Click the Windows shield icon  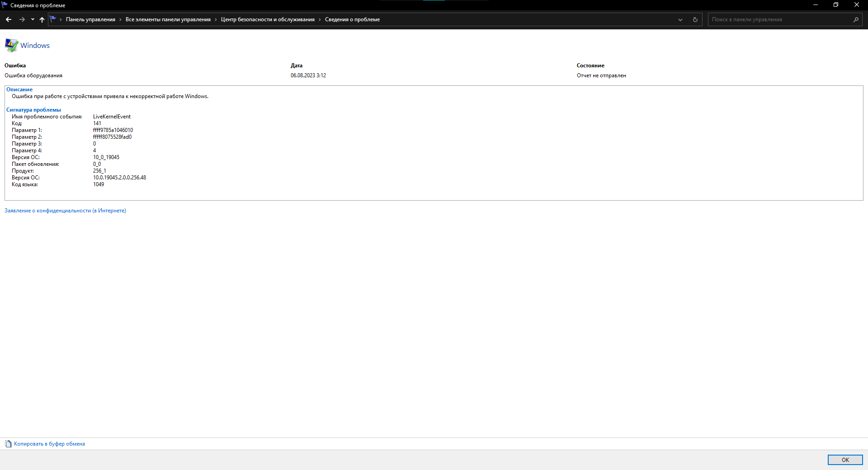pyautogui.click(x=11, y=45)
